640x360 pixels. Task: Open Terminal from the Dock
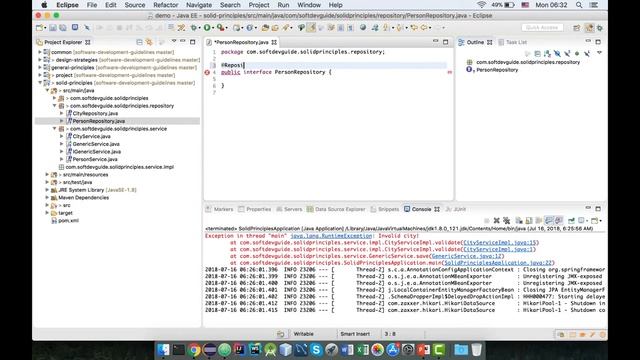pyautogui.click(x=179, y=350)
